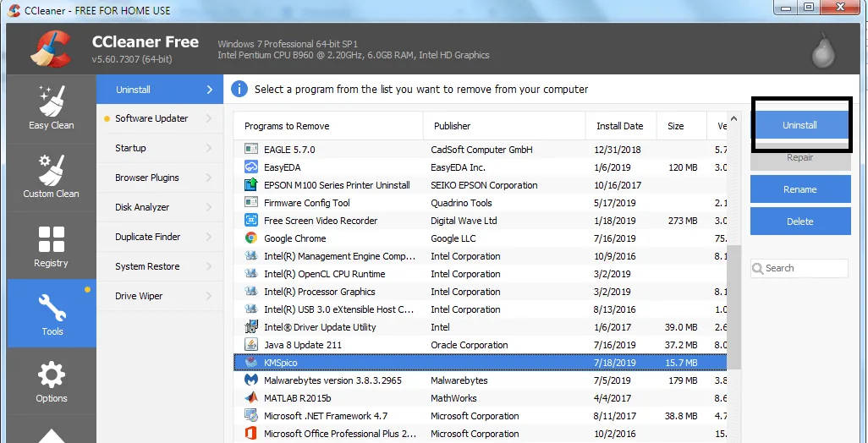Click the Firmware Config Tool icon
Image resolution: width=868 pixels, height=443 pixels.
coord(251,202)
